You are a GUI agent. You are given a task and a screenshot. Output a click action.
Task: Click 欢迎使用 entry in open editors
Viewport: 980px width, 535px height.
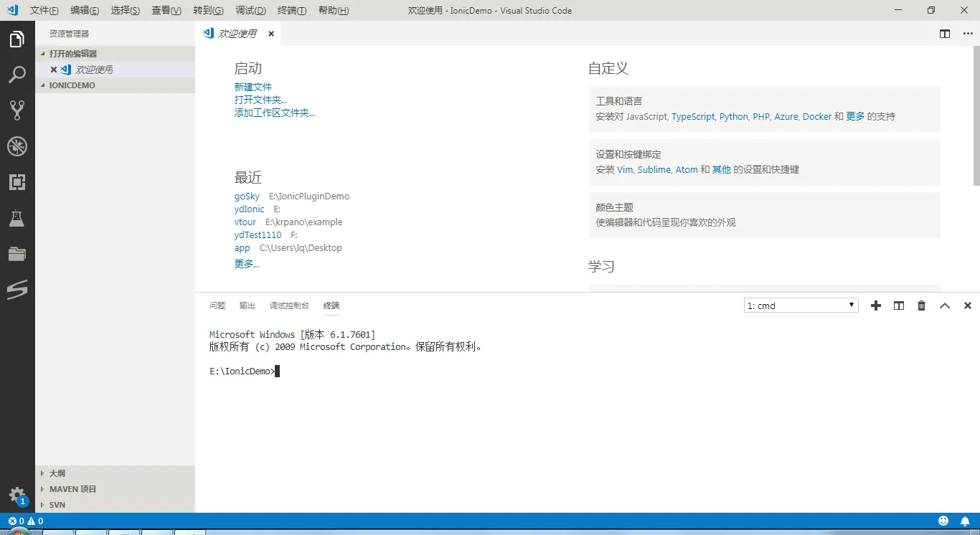(95, 70)
